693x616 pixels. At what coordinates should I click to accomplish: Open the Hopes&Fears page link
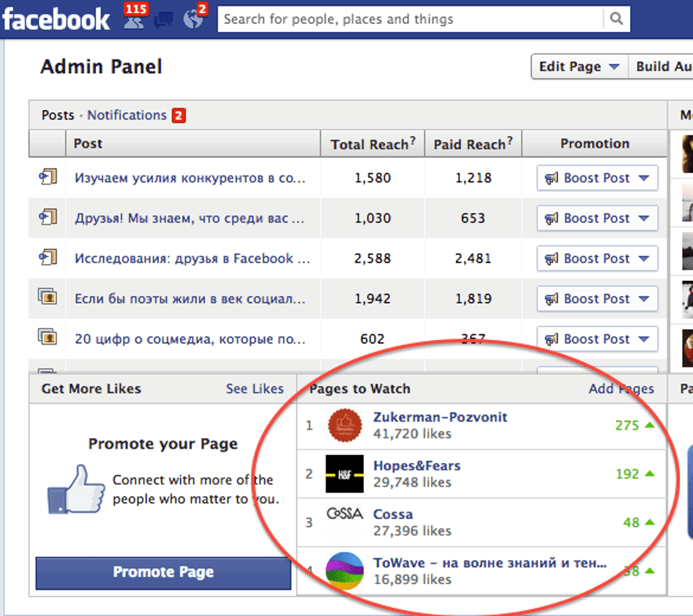(417, 466)
